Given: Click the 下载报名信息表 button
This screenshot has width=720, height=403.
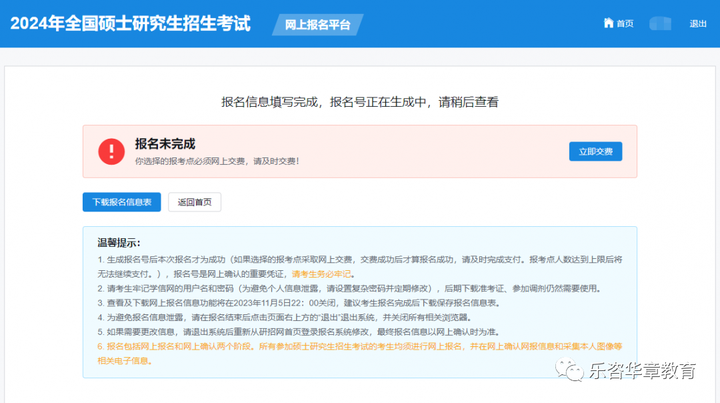Looking at the screenshot, I should pyautogui.click(x=121, y=202).
